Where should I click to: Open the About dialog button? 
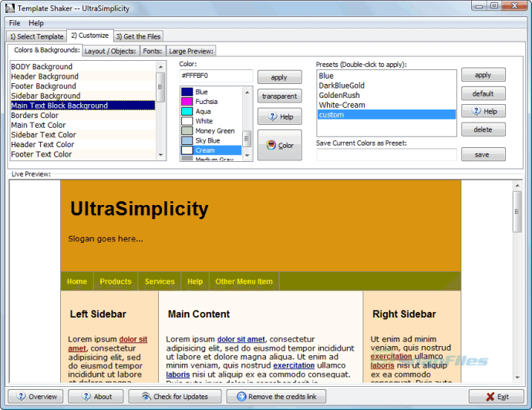[x=96, y=396]
